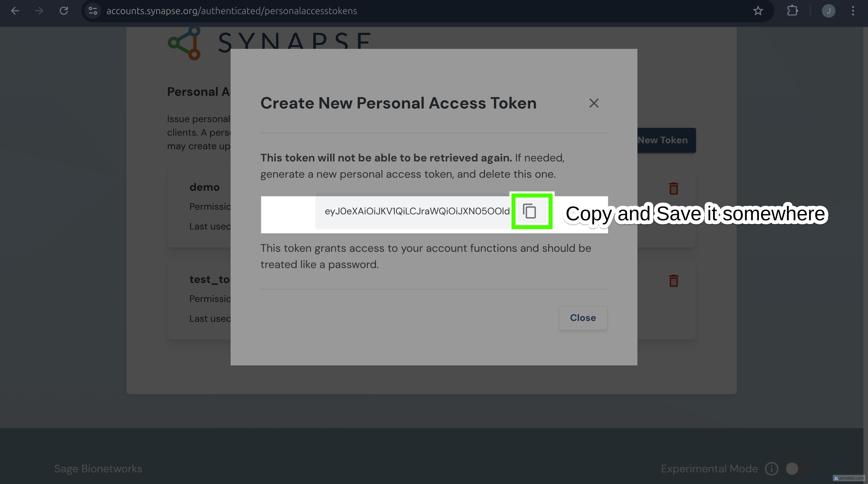Delete the demo token with trash icon
This screenshot has width=868, height=484.
[674, 188]
